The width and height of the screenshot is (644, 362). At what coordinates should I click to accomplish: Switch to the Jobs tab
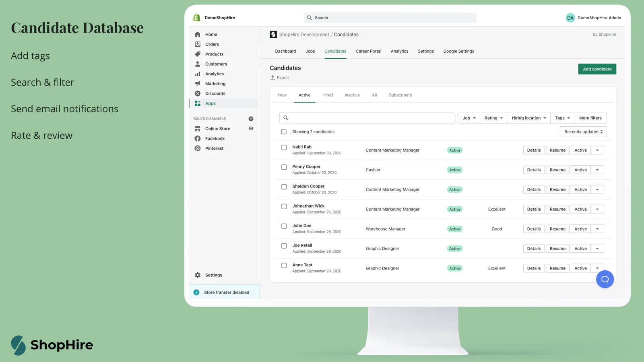(310, 51)
